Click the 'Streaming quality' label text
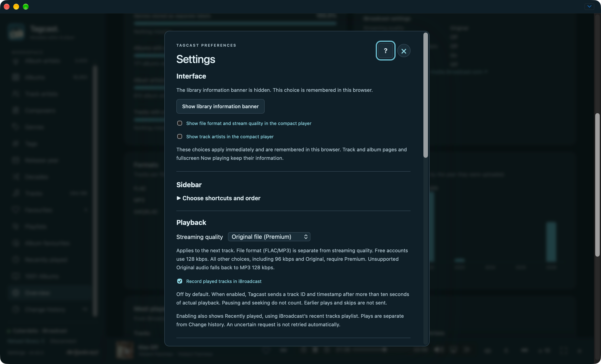The image size is (601, 364). point(200,237)
